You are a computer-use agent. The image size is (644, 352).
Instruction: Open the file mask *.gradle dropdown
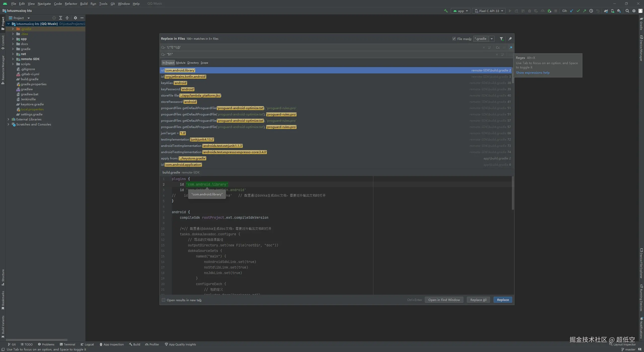tap(492, 39)
